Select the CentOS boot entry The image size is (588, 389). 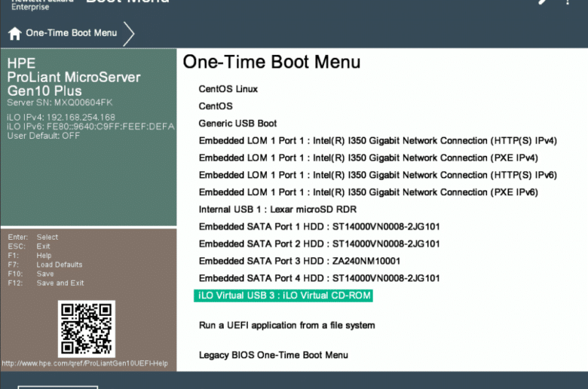216,106
